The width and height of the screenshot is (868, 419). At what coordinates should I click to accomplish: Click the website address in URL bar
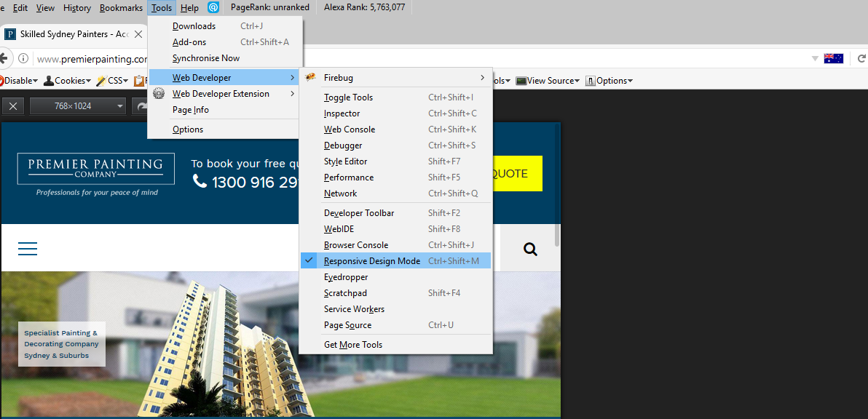92,59
